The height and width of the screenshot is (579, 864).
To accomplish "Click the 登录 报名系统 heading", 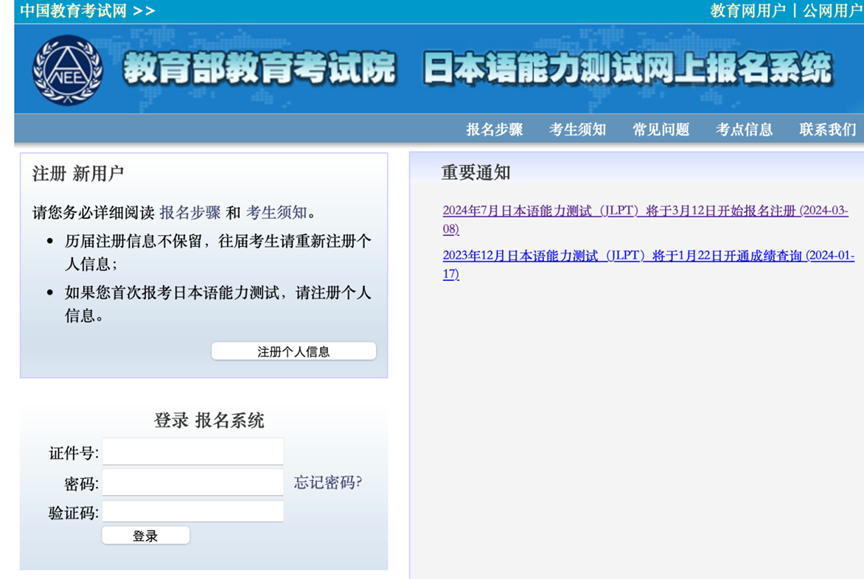I will [209, 420].
